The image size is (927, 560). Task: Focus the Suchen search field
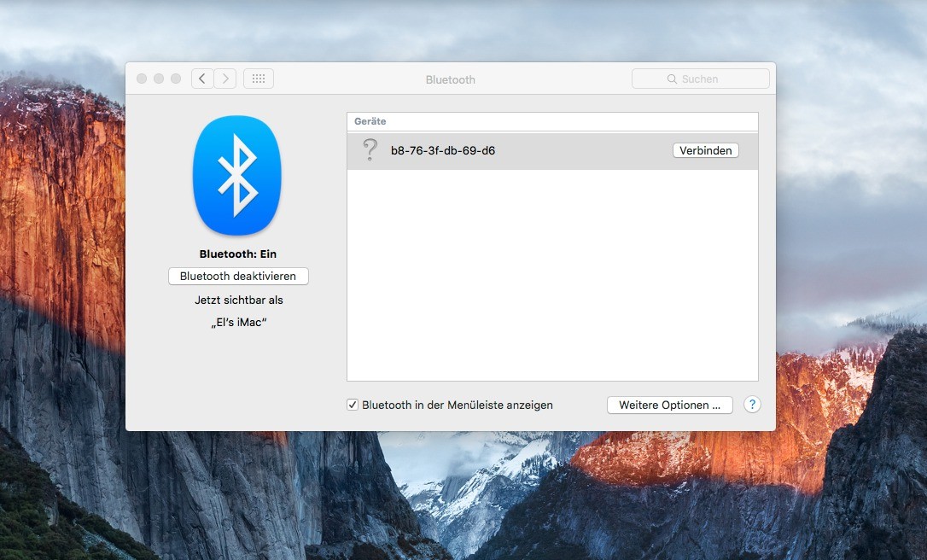coord(701,79)
